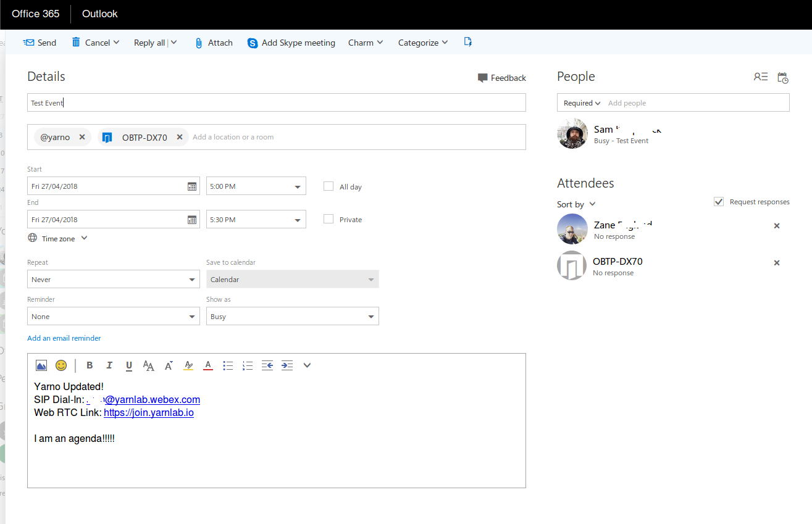Click Add an email reminder link
Viewport: 812px width, 524px height.
click(x=64, y=338)
